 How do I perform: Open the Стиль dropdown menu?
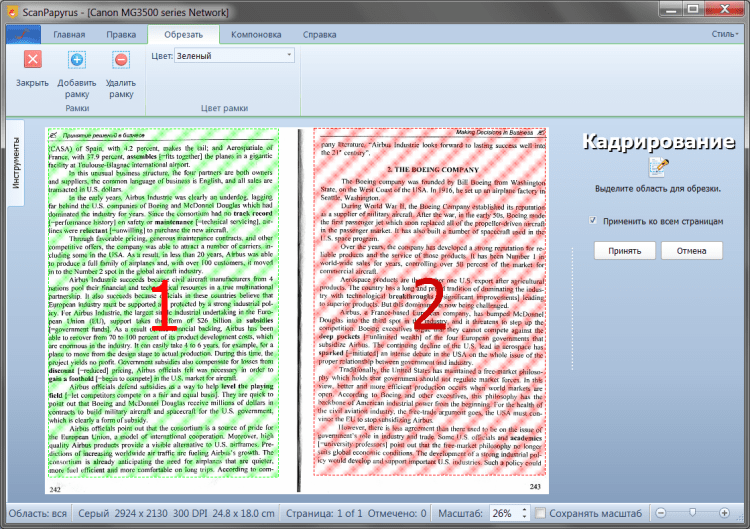(x=725, y=34)
